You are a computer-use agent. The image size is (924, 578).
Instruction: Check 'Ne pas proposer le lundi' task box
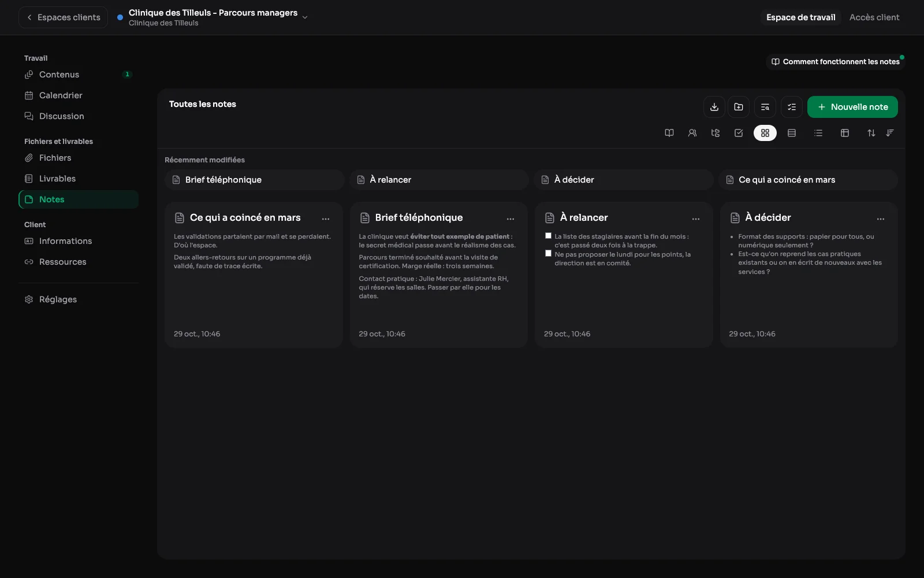548,253
